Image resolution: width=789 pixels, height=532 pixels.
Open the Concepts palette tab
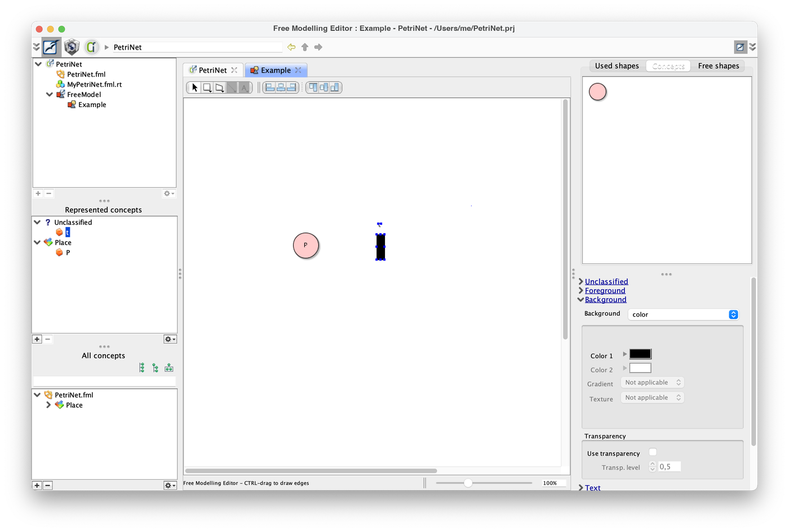[668, 66]
